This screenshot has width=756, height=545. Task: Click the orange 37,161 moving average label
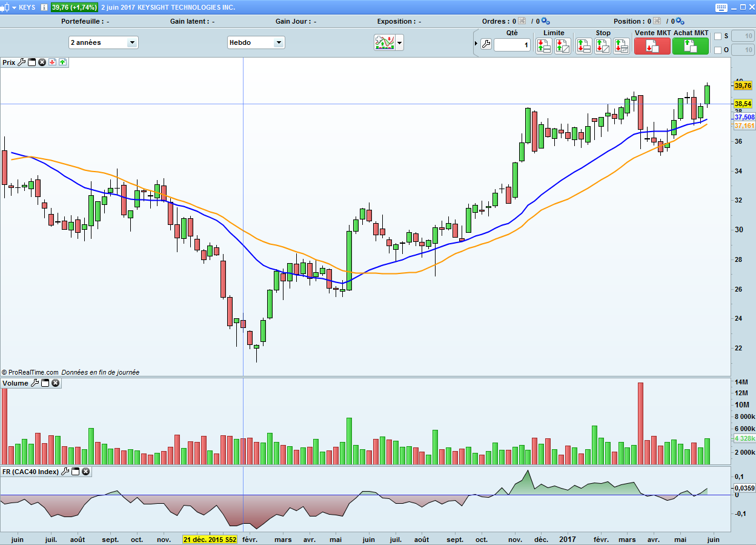pos(744,125)
